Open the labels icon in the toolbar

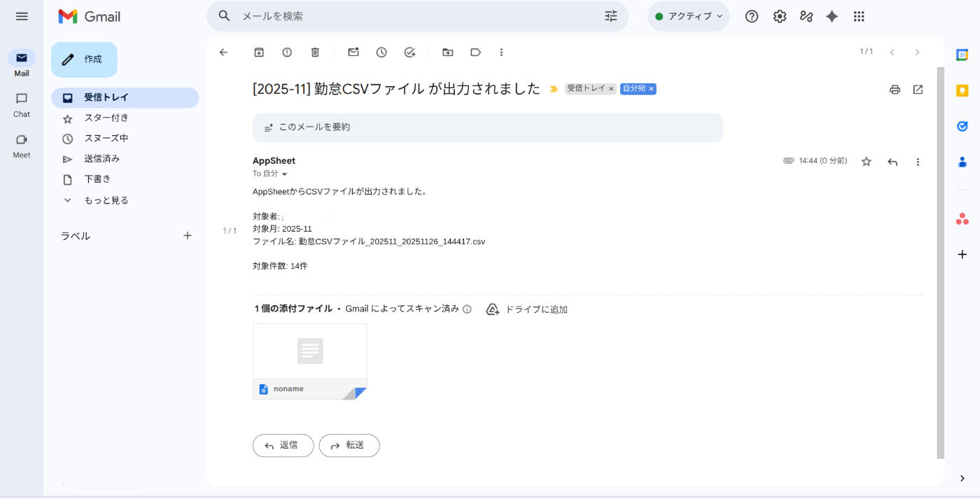pos(476,52)
